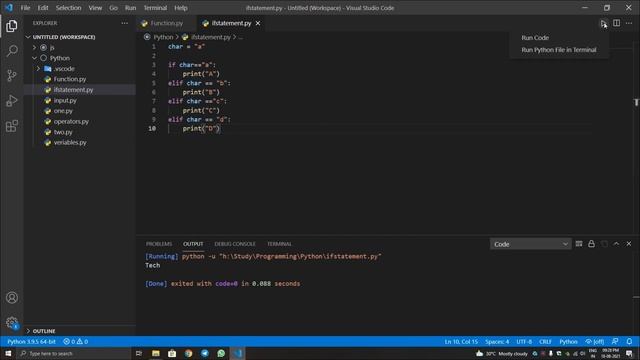Open File Explorer from the taskbar
Viewport: 640px width, 360px height.
(x=156, y=353)
